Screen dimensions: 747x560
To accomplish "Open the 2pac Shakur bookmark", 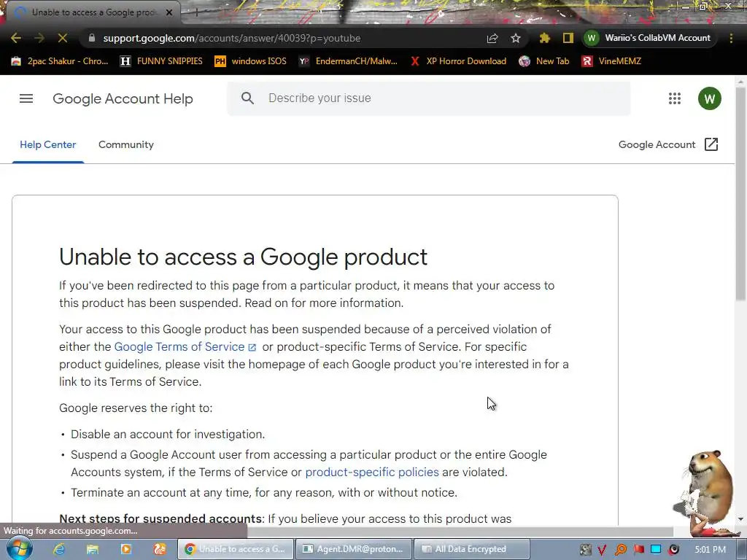I will tap(60, 61).
